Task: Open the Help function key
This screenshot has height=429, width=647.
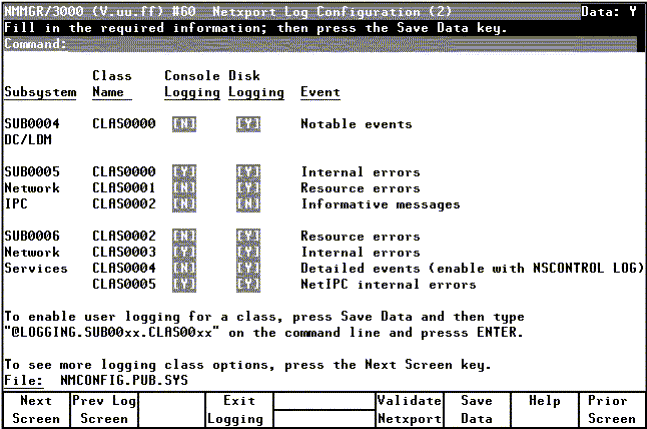Action: (544, 410)
